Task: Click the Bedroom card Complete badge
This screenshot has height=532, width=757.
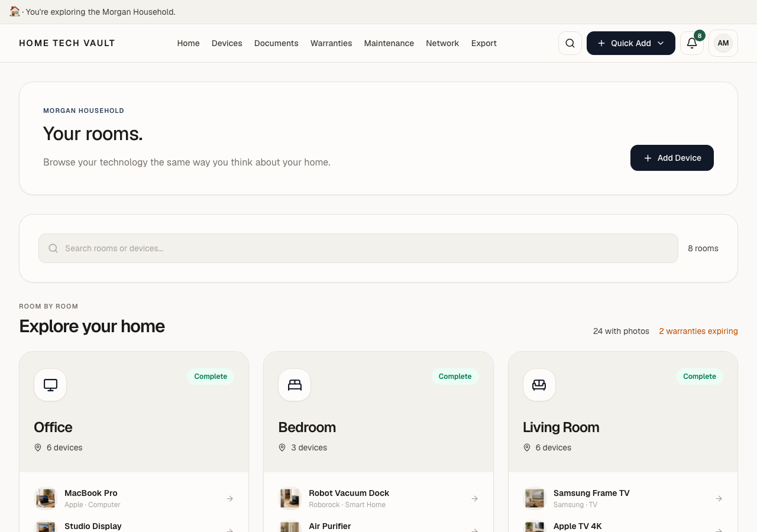Action: coord(455,377)
